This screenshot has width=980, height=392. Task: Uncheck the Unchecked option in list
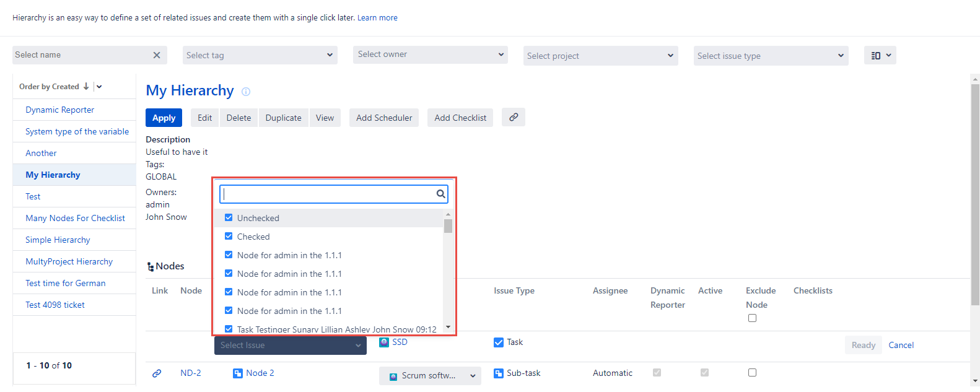(x=229, y=218)
